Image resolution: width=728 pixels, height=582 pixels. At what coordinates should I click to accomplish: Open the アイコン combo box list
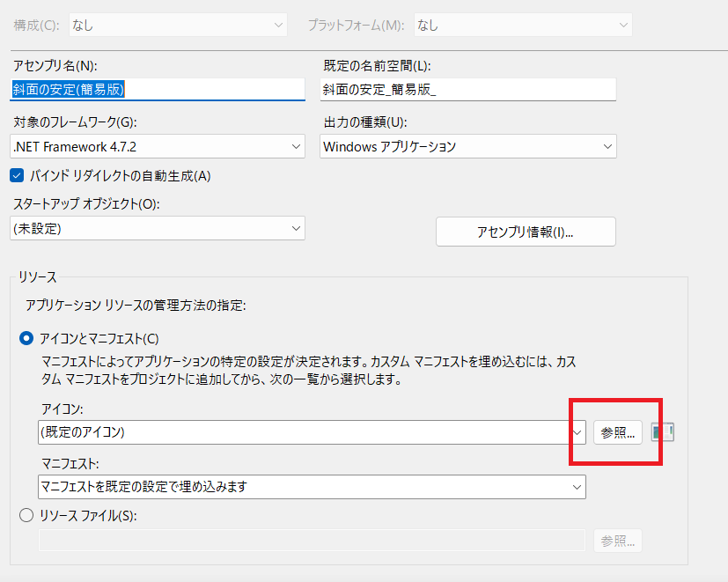(x=577, y=432)
